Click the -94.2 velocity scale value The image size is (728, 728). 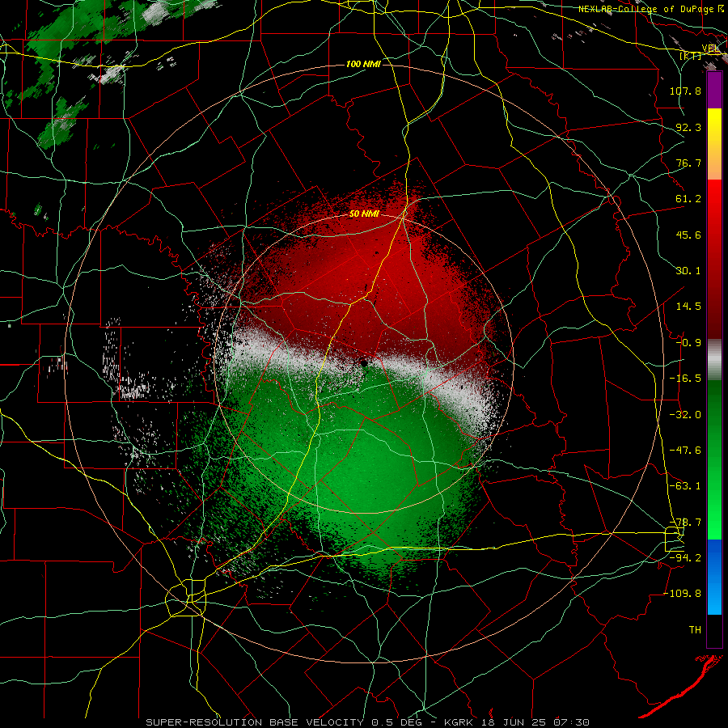[685, 557]
